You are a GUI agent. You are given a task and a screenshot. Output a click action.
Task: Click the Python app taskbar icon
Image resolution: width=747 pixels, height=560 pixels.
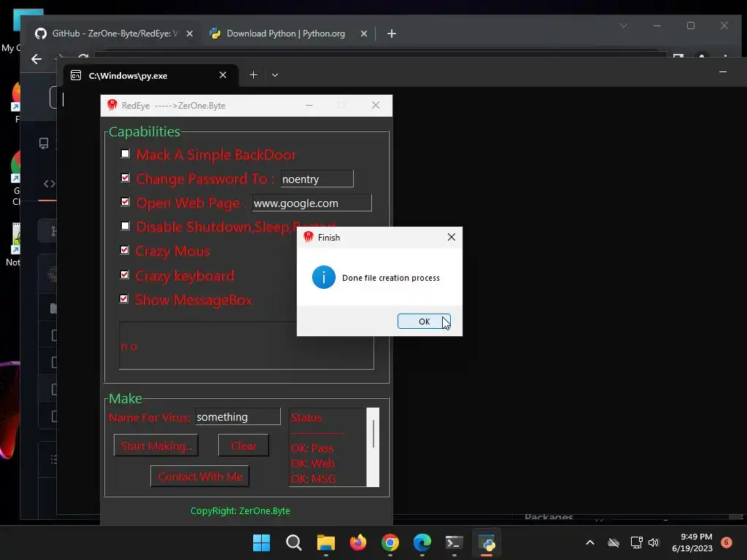click(487, 542)
